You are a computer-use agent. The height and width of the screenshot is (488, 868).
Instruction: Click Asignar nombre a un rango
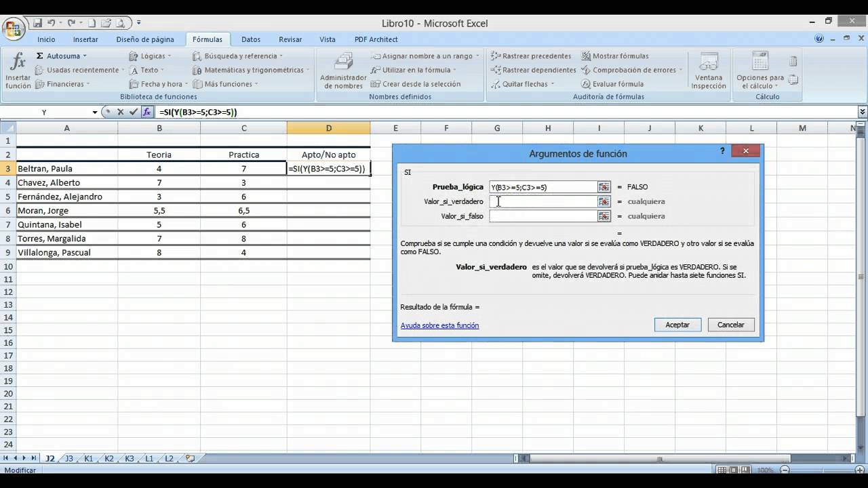click(425, 56)
